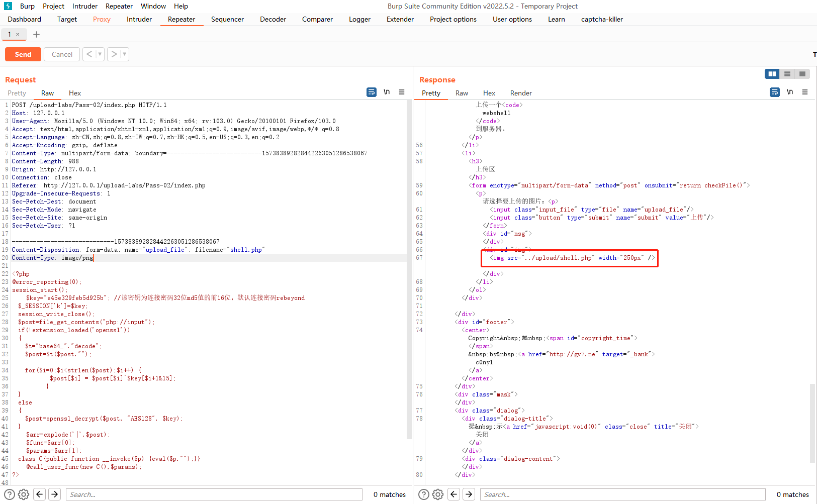Open the Intruder menu in menu bar
Image resolution: width=817 pixels, height=504 pixels.
click(x=85, y=6)
